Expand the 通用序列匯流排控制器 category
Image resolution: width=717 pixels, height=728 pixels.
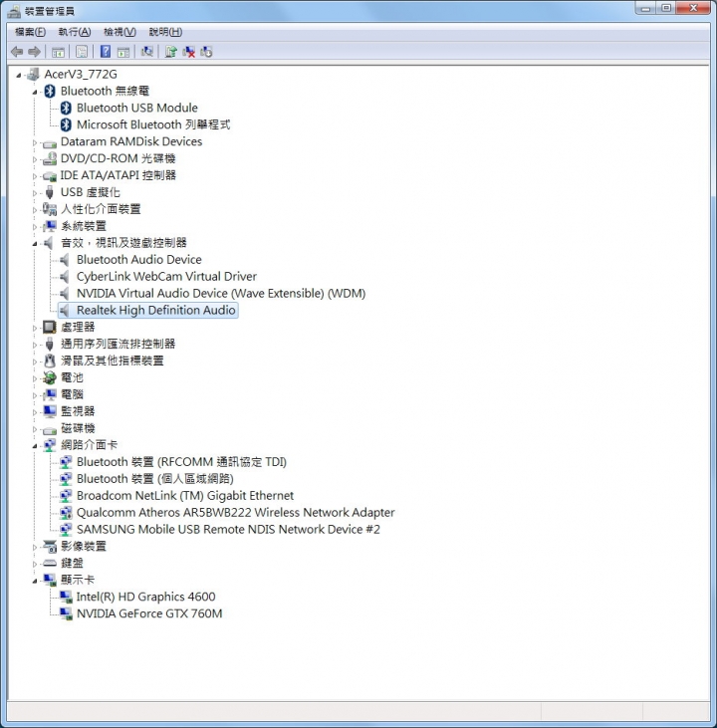(35, 345)
